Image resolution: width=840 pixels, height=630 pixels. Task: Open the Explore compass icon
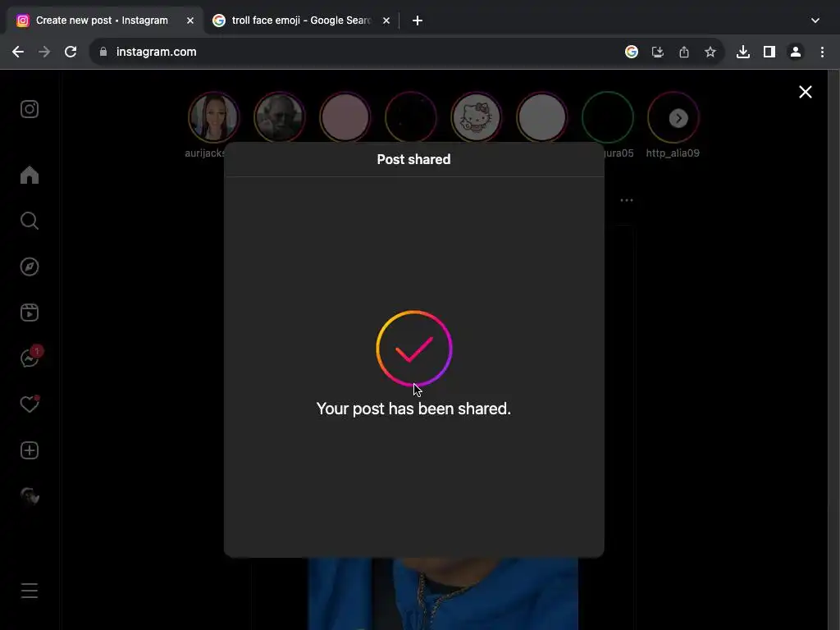tap(30, 267)
